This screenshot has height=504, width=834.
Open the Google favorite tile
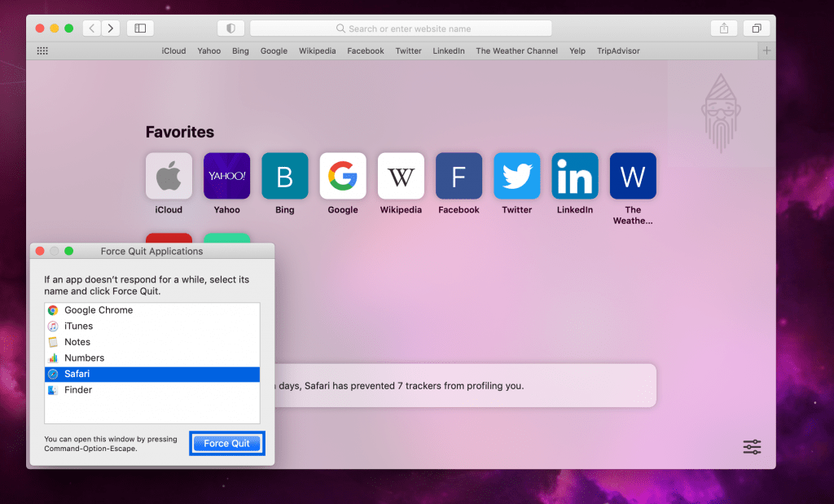pyautogui.click(x=343, y=176)
